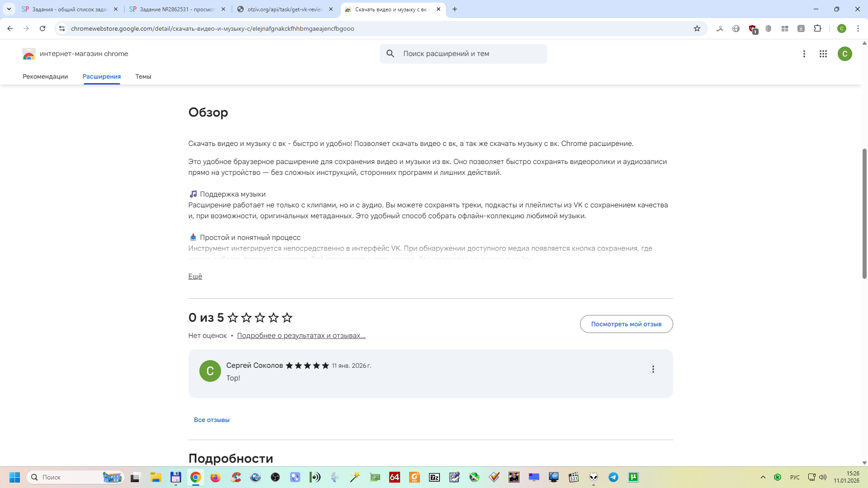The width and height of the screenshot is (868, 488).
Task: Open tab search dropdown arrow
Action: pos(9,9)
